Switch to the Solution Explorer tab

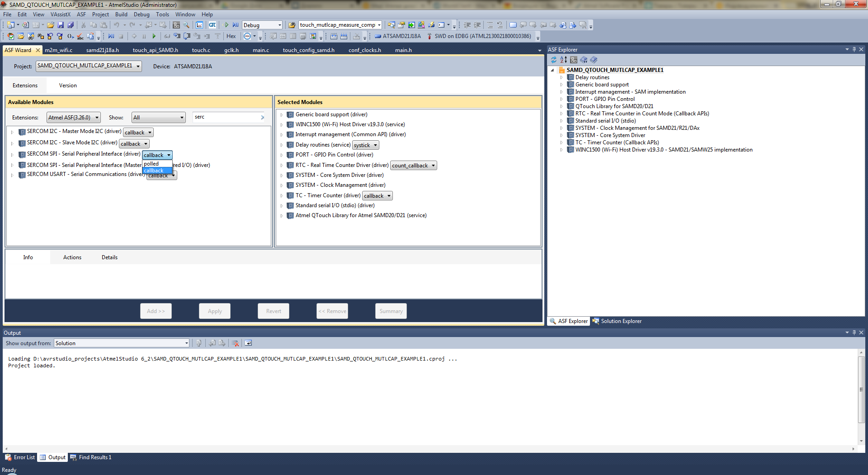[x=617, y=321]
